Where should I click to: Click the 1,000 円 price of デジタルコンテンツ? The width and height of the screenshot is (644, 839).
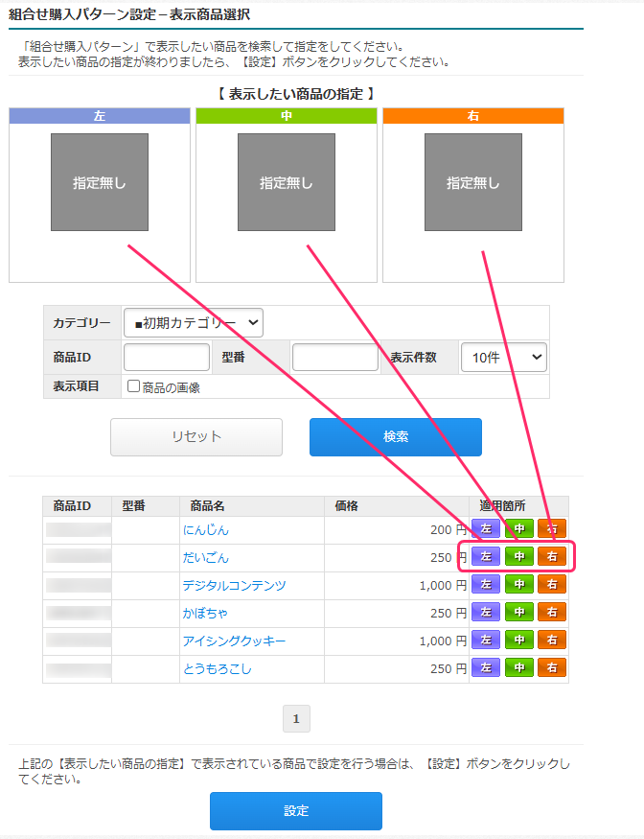(443, 585)
